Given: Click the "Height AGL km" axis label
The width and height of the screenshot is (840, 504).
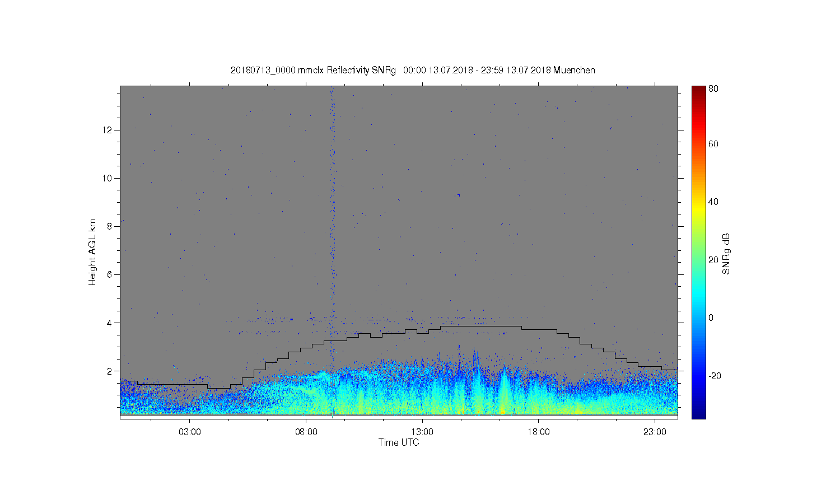Looking at the screenshot, I should (92, 252).
